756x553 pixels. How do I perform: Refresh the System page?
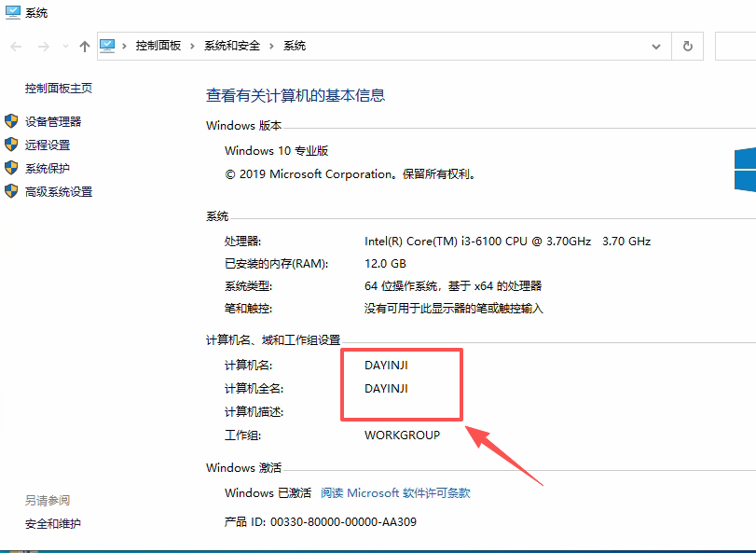[688, 46]
